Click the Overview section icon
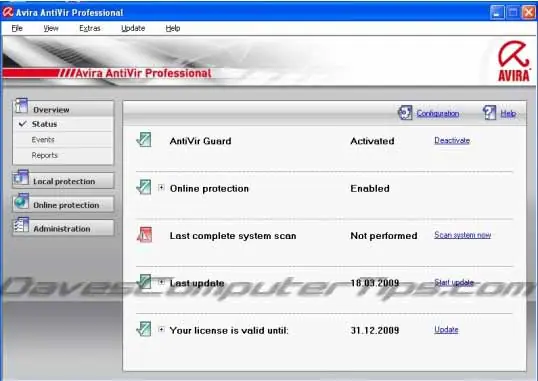538x381 pixels. [21, 106]
